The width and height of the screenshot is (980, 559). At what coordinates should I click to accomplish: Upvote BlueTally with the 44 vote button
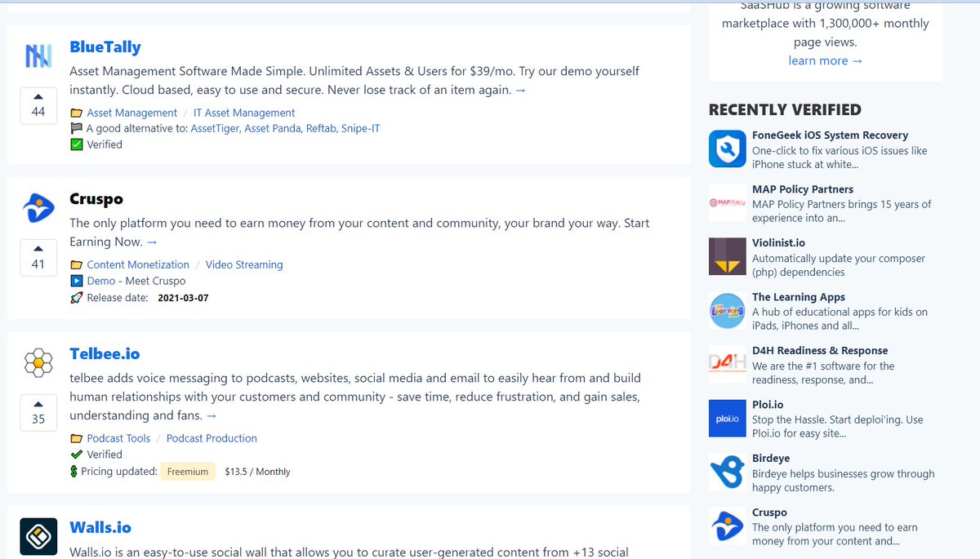point(38,105)
